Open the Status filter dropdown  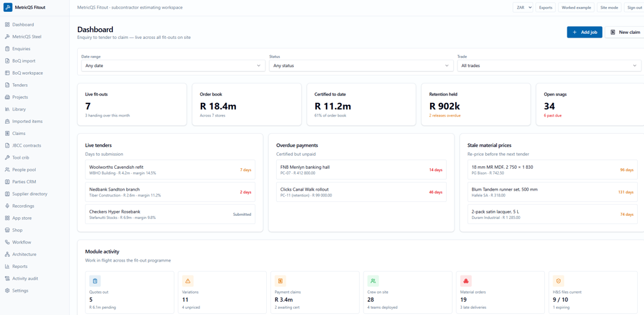tap(361, 65)
